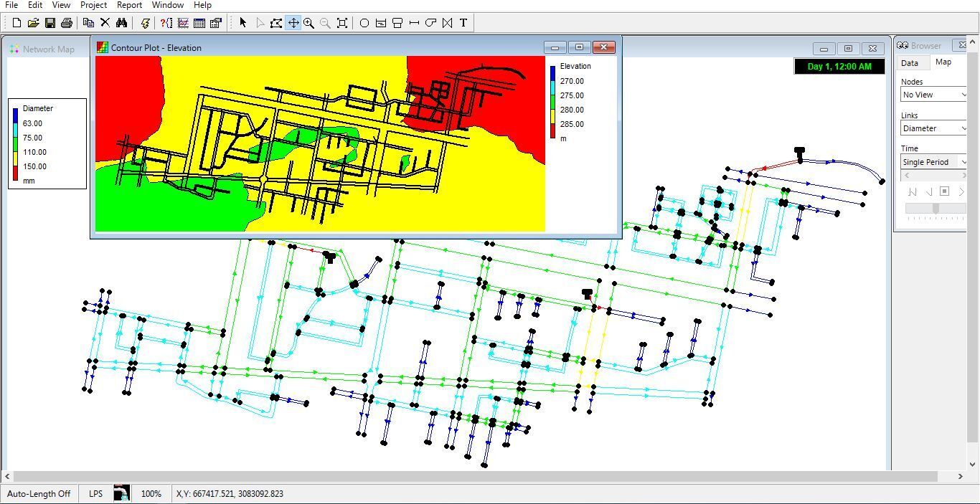The image size is (980, 504).
Task: Choose the Add Pump tool
Action: click(x=430, y=23)
